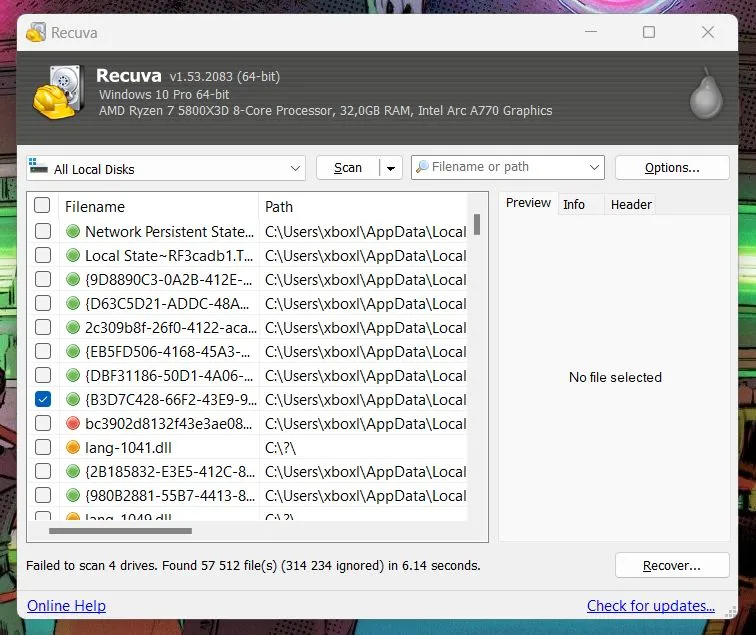Click green status dot for {D63C5D21-ADDC-48A file
756x635 pixels.
click(x=73, y=303)
